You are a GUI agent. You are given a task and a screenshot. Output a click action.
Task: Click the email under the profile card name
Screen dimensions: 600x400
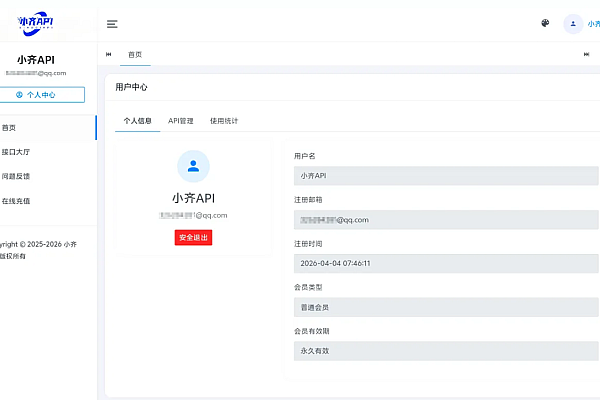[193, 216]
